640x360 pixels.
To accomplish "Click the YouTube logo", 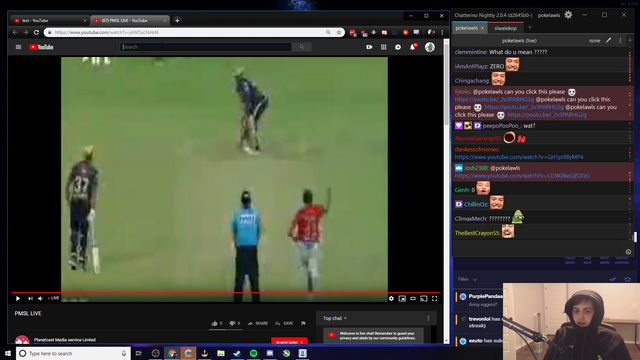I will pos(42,47).
